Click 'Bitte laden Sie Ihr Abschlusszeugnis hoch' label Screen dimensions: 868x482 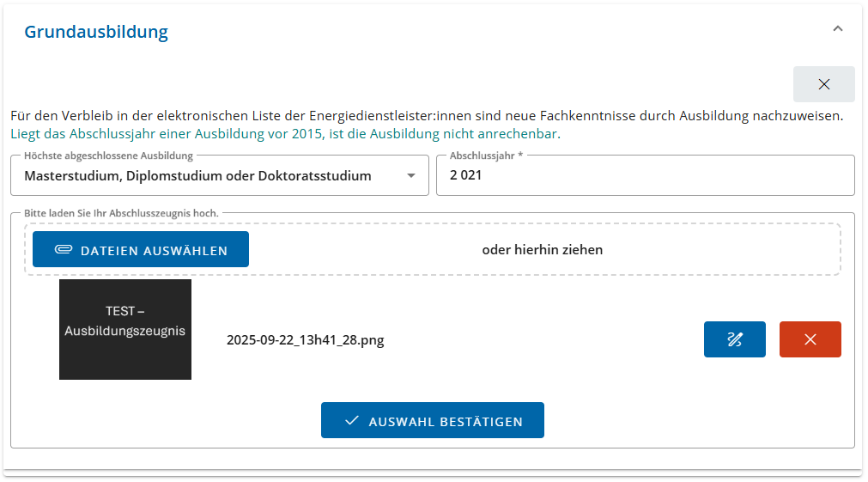(121, 212)
